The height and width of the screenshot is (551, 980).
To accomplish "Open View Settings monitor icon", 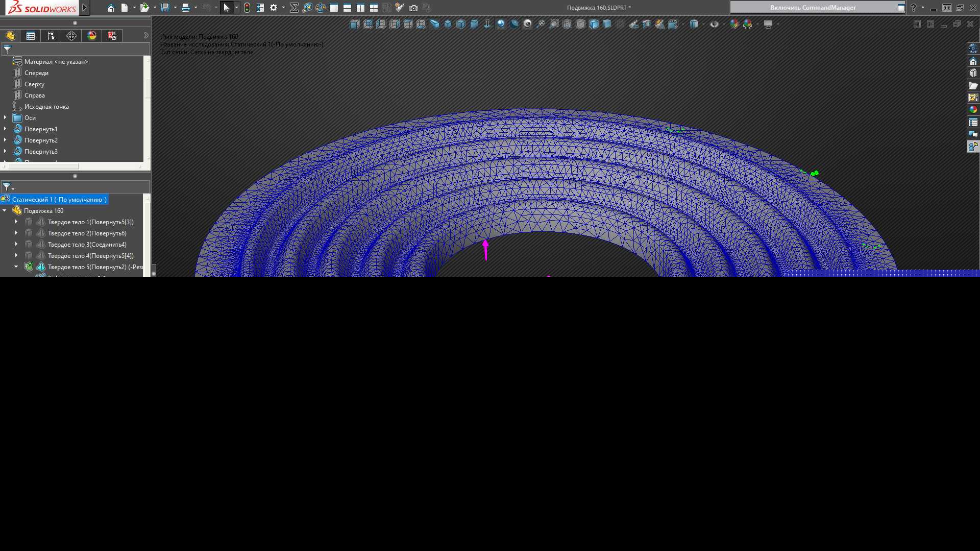I will point(768,24).
